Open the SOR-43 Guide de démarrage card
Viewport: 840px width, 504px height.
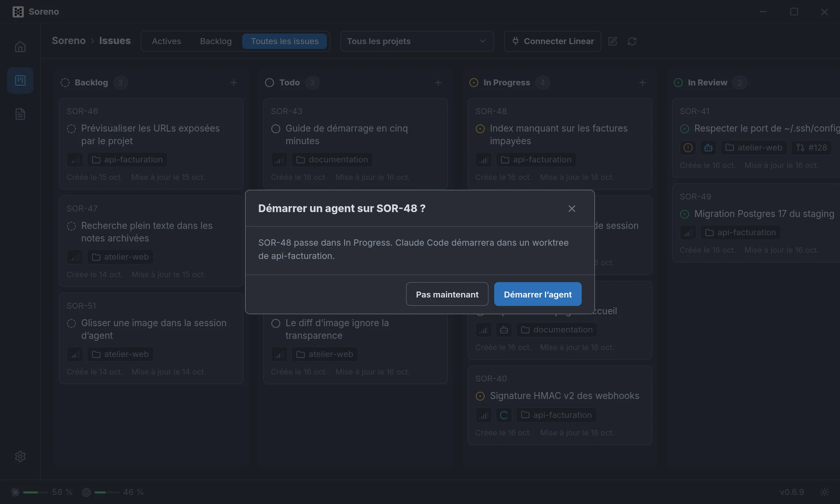tap(356, 143)
